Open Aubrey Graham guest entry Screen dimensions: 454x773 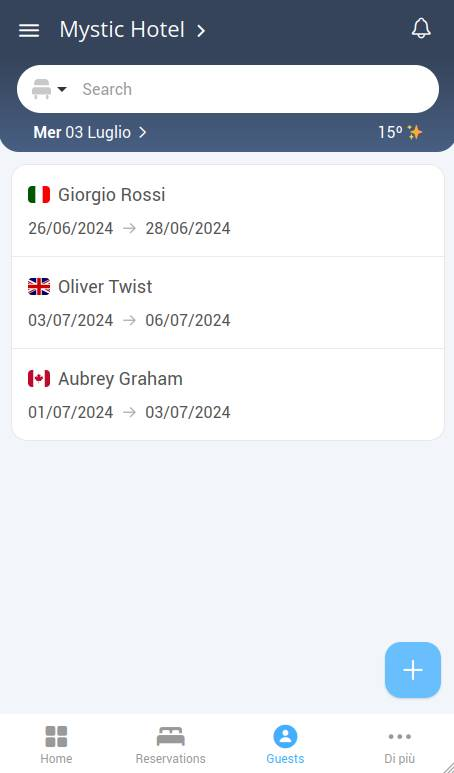(x=228, y=395)
